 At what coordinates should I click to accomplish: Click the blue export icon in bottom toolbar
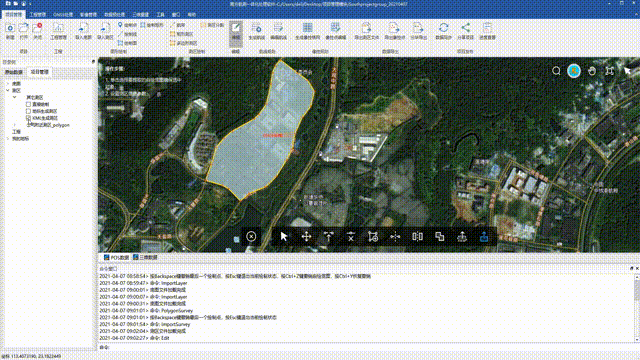(484, 236)
